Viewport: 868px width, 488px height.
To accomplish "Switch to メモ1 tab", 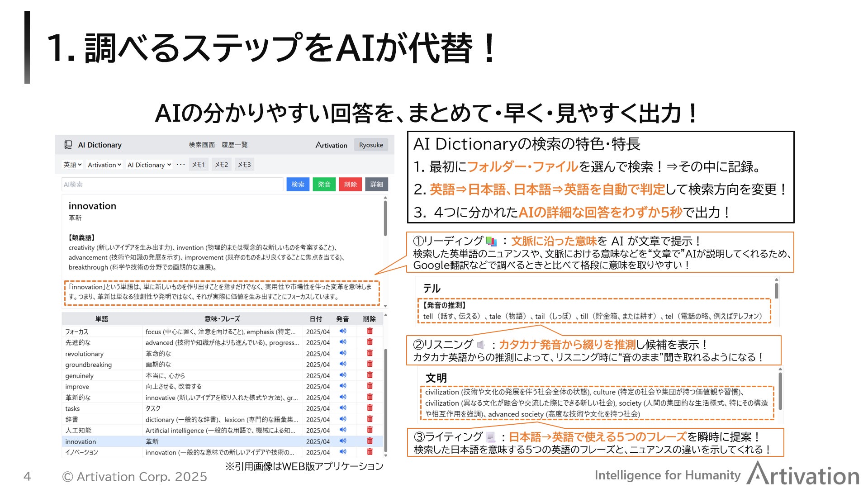I will coord(199,165).
